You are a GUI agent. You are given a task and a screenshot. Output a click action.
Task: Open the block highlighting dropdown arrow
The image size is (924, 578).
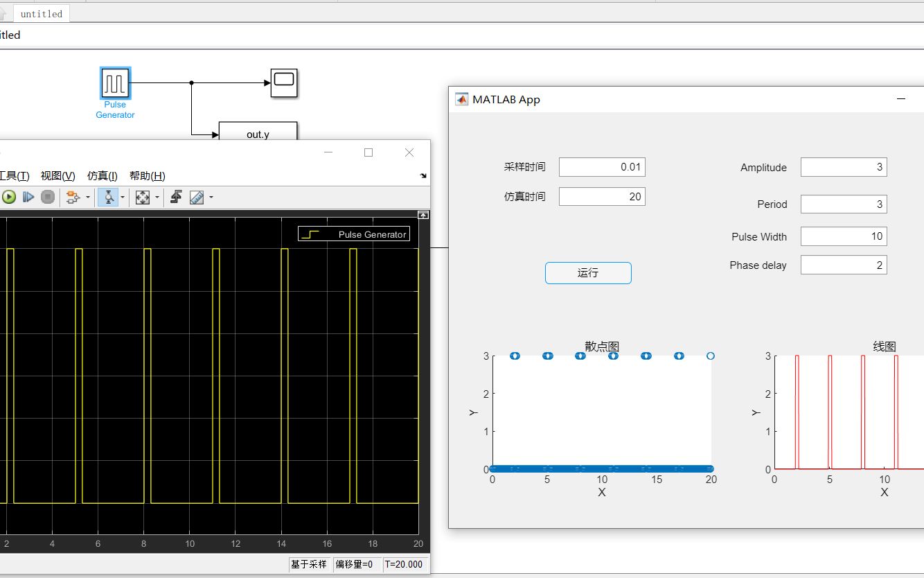tap(88, 197)
